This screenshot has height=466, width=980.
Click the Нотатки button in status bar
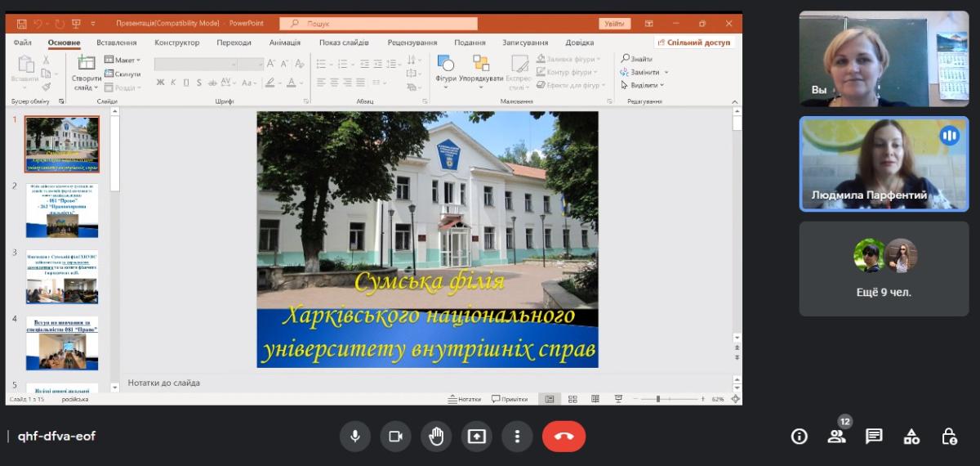pos(465,399)
